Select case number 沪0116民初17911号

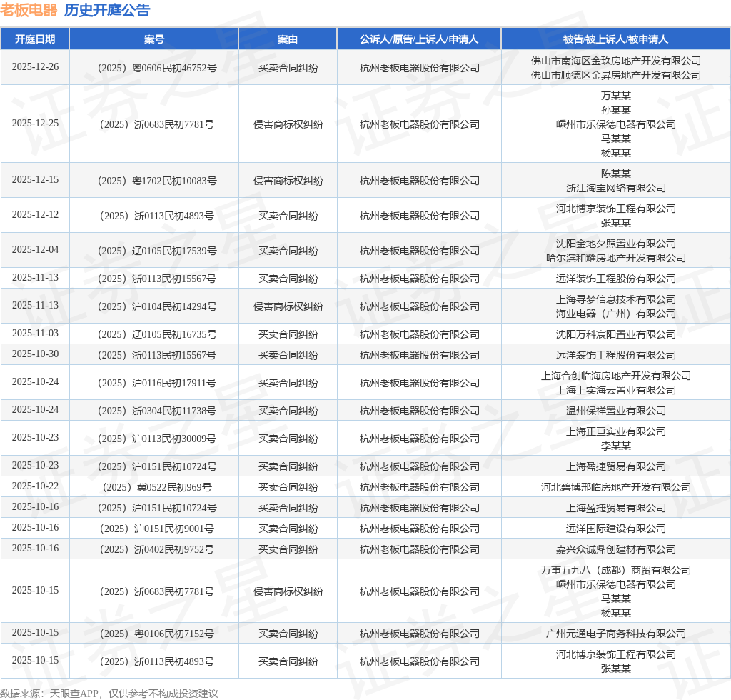(x=174, y=383)
